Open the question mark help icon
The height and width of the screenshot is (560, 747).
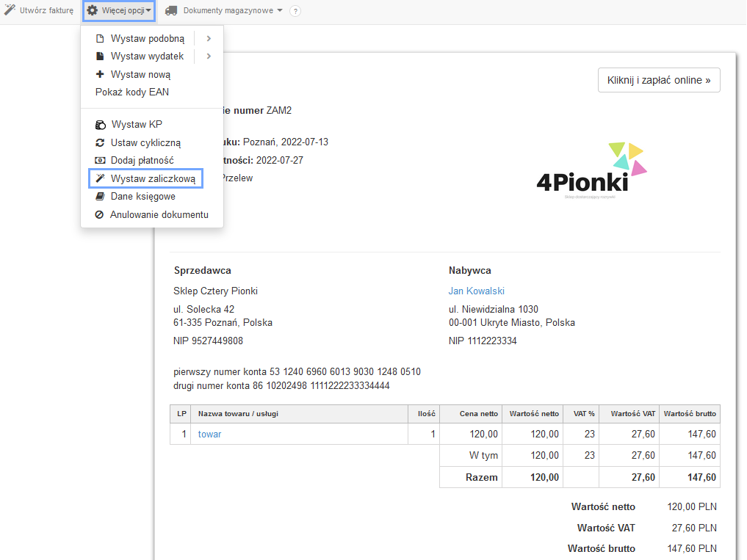click(295, 11)
